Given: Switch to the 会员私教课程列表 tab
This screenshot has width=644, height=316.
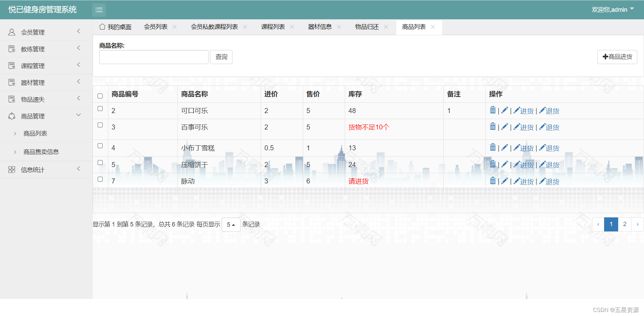Looking at the screenshot, I should (x=214, y=27).
